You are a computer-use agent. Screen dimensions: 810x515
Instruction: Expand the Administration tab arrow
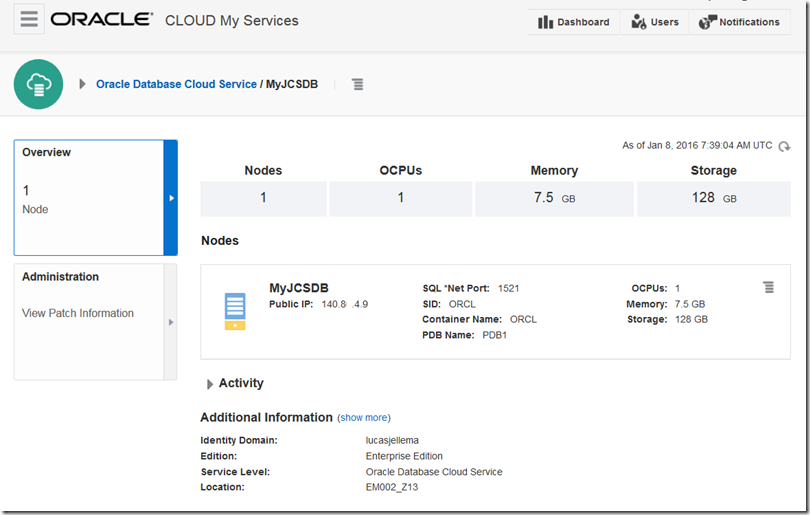170,322
